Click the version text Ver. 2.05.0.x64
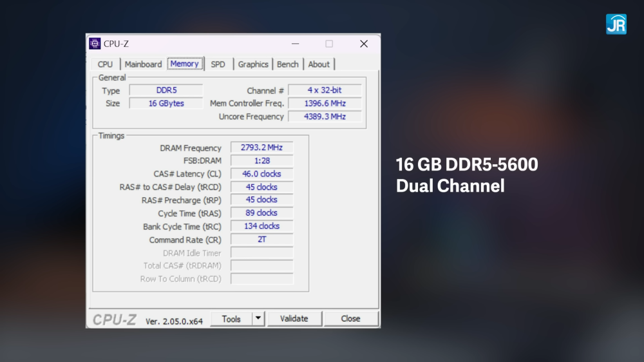This screenshot has width=644, height=362. (x=174, y=321)
